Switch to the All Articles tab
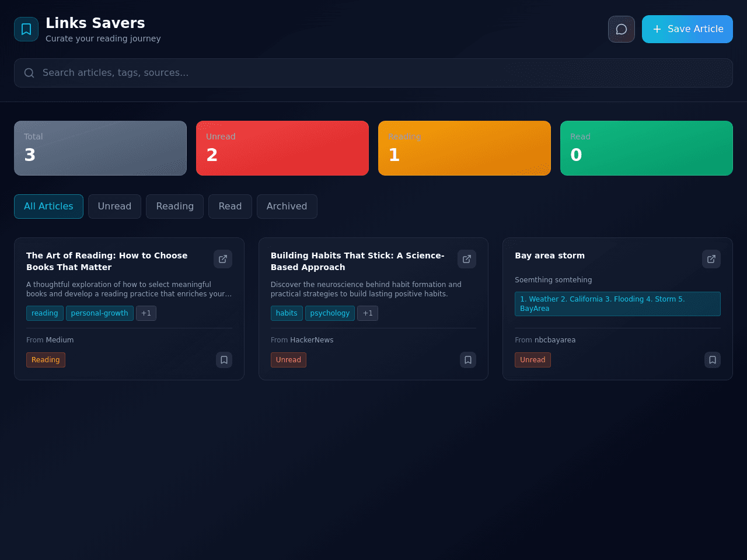This screenshot has width=747, height=560. 48,206
